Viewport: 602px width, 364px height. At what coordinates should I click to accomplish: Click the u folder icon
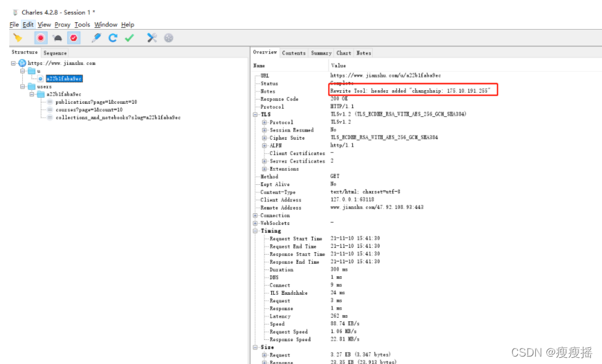pos(32,71)
